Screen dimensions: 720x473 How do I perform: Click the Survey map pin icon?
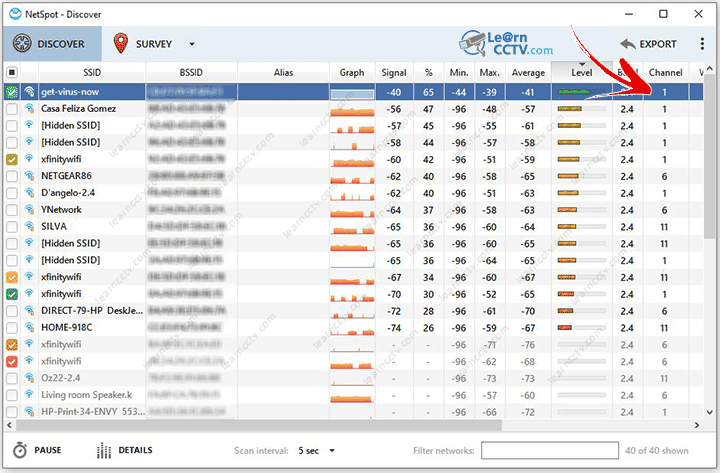(122, 44)
